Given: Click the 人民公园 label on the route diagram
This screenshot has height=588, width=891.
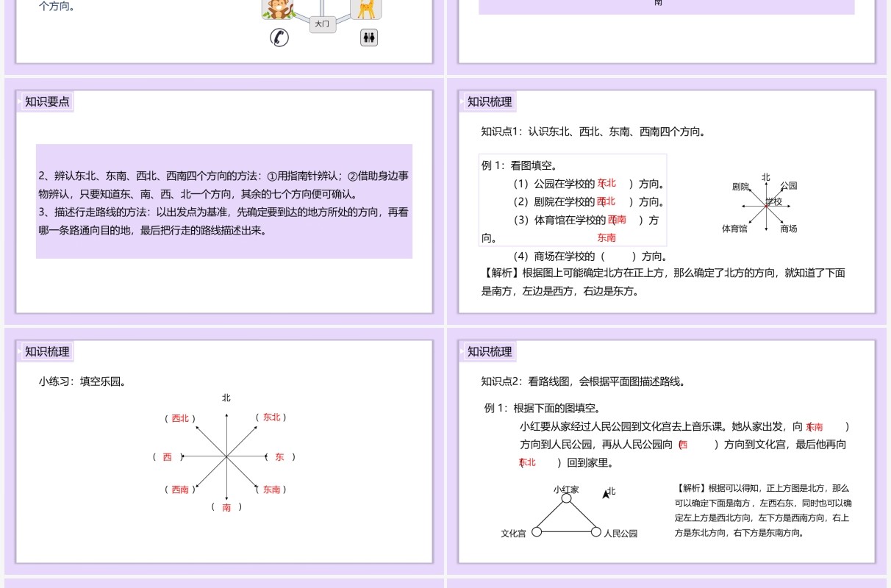Looking at the screenshot, I should (x=621, y=533).
